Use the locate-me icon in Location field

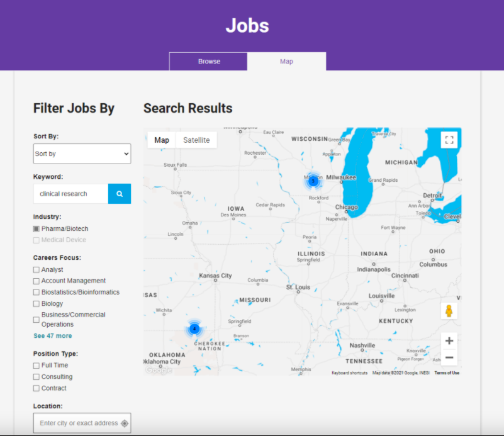[124, 423]
